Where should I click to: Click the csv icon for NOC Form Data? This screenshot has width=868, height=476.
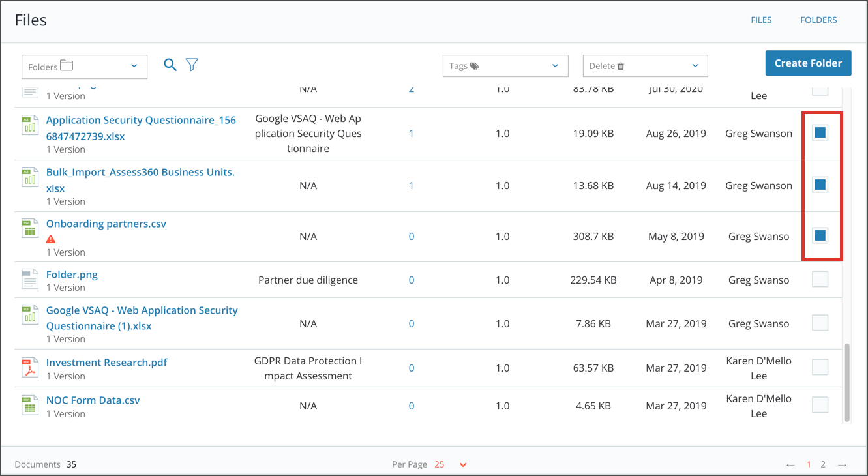pyautogui.click(x=30, y=406)
